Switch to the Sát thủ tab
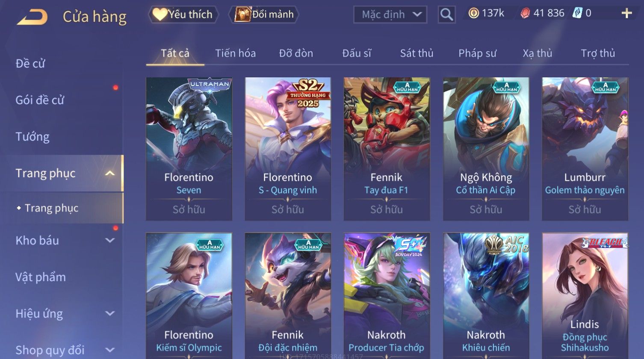The image size is (644, 359). (417, 53)
